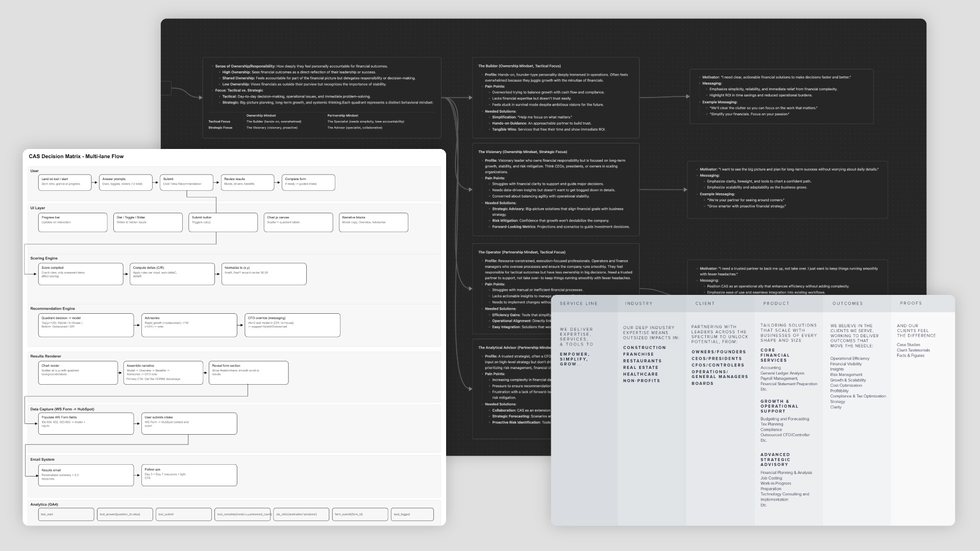This screenshot has width=980, height=551.
Task: Select the 'Assemble narrative' results node
Action: (163, 372)
